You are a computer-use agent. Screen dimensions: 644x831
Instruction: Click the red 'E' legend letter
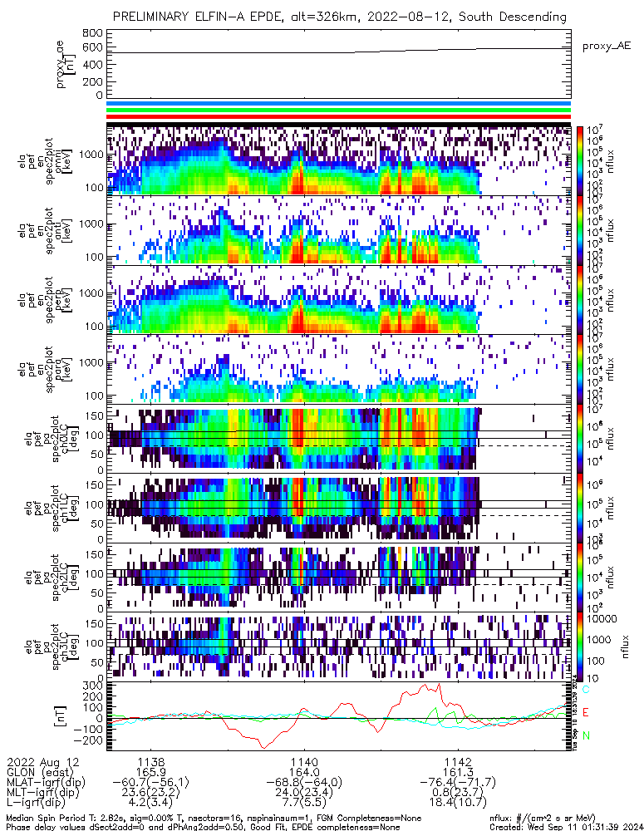[586, 712]
